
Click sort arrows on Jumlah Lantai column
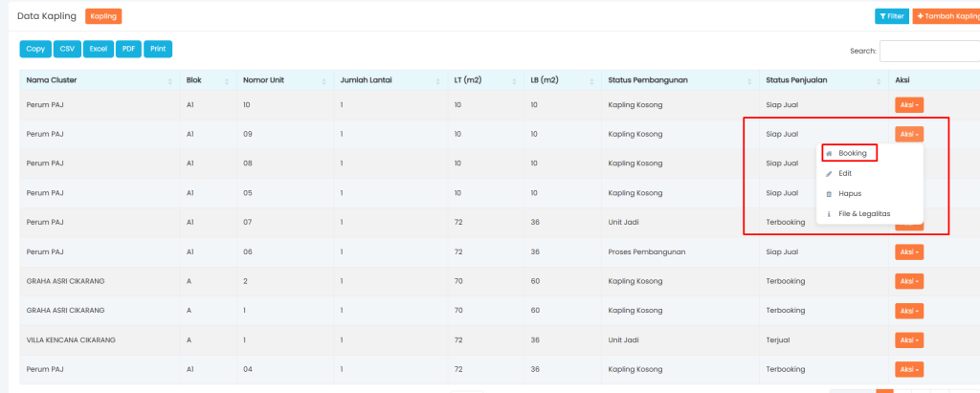tap(438, 80)
